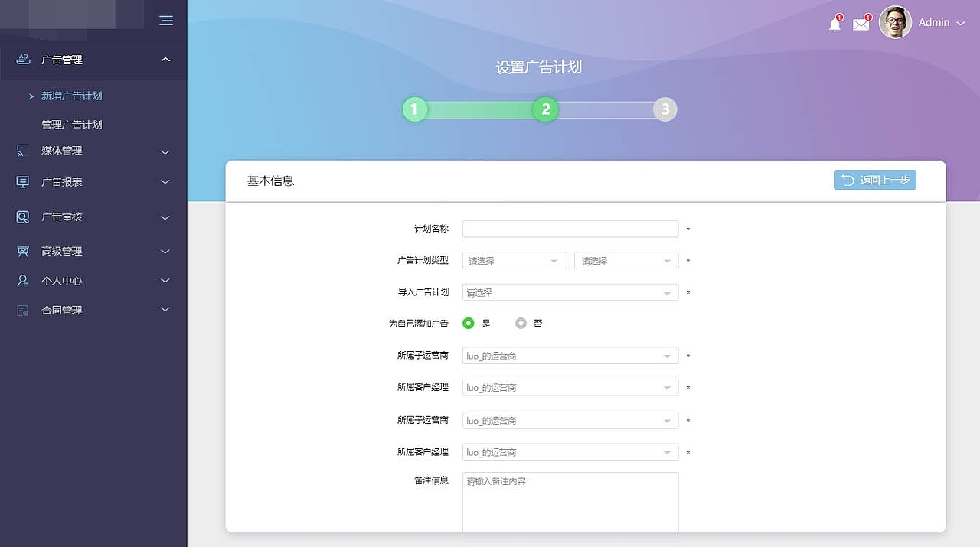Select the 媒体管理 menu label

pos(61,151)
